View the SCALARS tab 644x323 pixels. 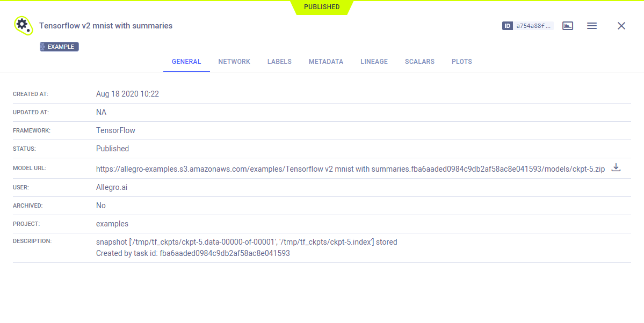(419, 62)
